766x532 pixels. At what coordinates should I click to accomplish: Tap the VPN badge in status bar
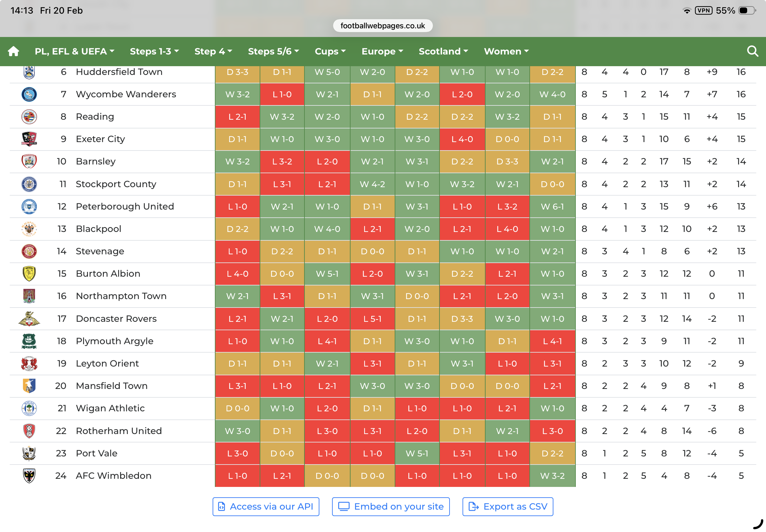pyautogui.click(x=703, y=11)
